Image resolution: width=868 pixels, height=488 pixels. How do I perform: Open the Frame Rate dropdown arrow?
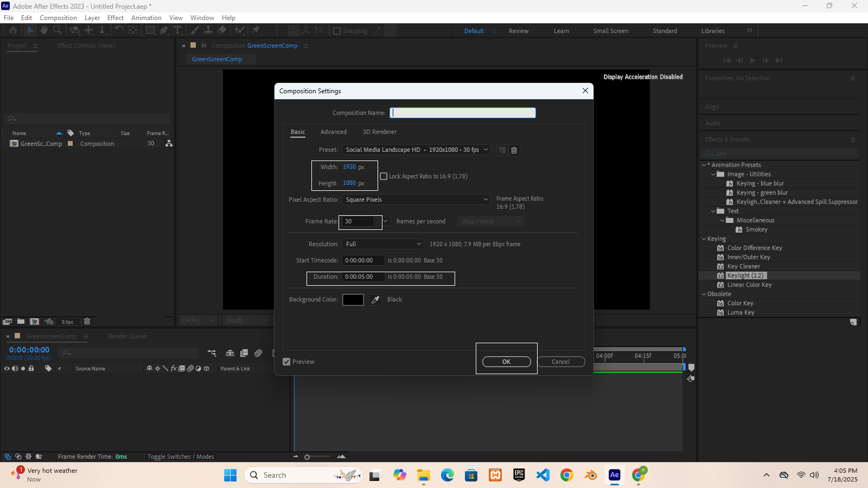click(386, 221)
